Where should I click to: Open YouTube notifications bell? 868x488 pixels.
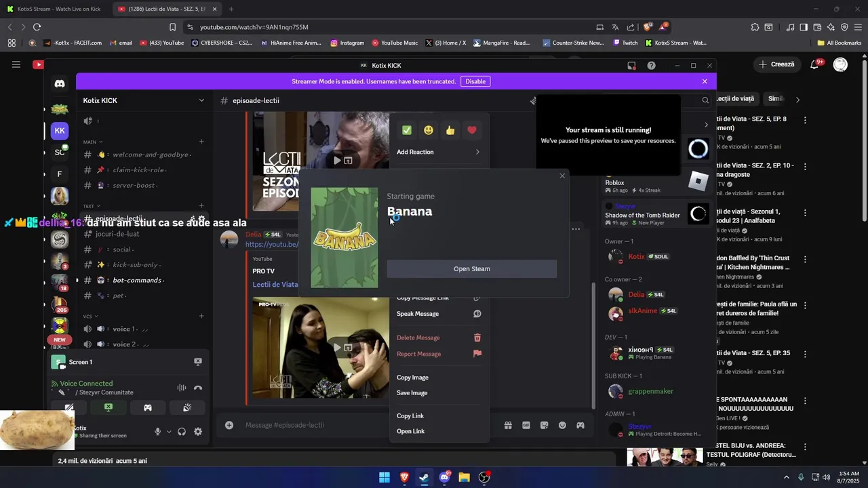pos(815,64)
